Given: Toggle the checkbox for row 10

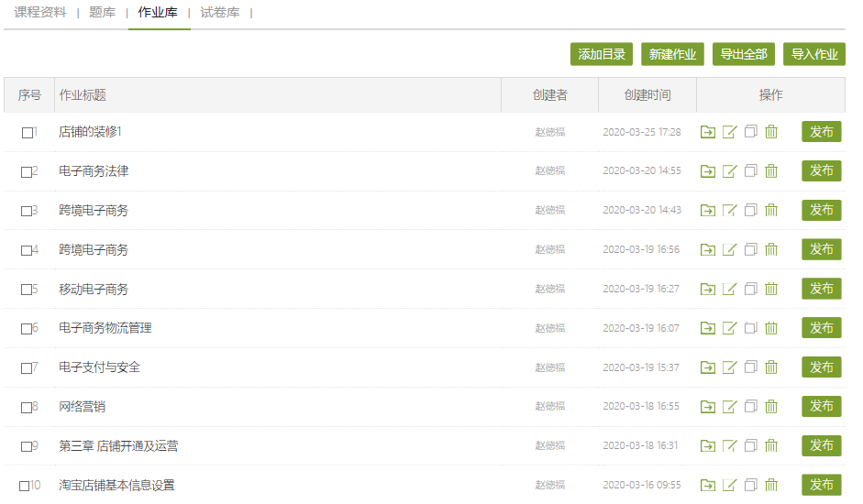Looking at the screenshot, I should click(25, 486).
